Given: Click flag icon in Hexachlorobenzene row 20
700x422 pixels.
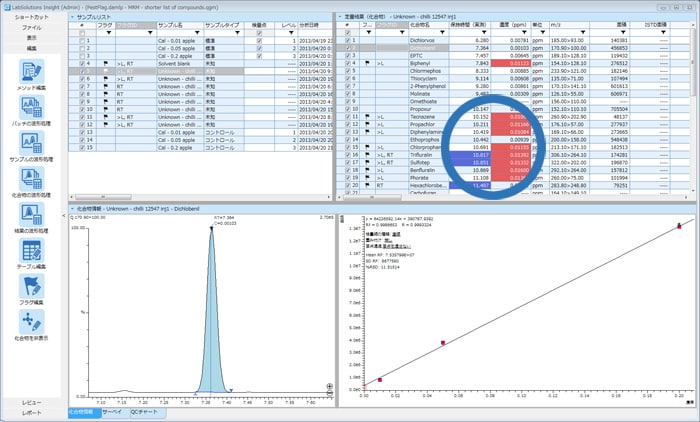Looking at the screenshot, I should tap(367, 185).
